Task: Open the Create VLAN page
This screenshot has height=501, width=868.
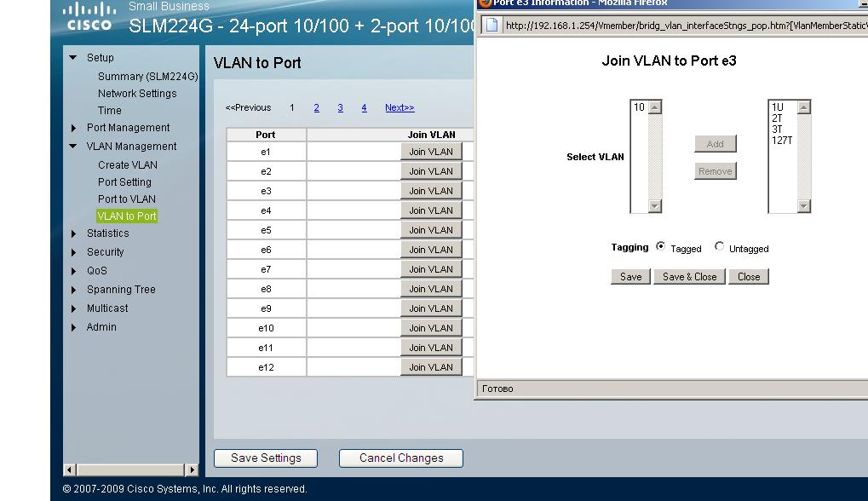Action: pyautogui.click(x=127, y=165)
